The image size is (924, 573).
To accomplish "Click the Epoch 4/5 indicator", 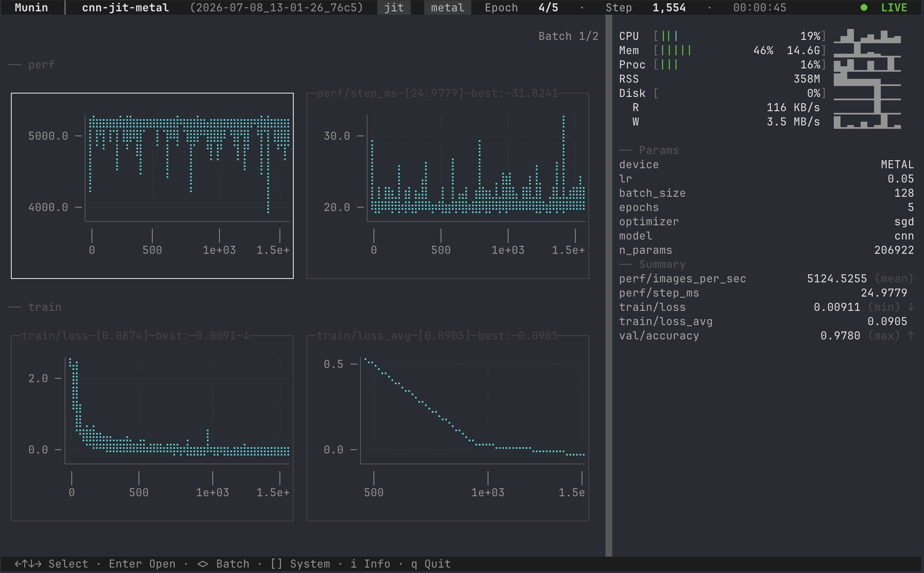I will (522, 8).
